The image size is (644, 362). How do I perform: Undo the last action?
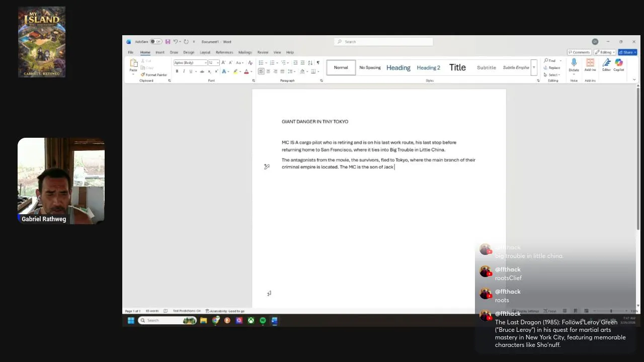click(x=176, y=42)
